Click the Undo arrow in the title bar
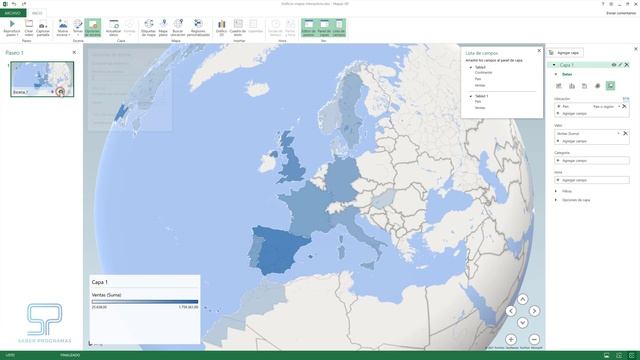 click(x=14, y=4)
